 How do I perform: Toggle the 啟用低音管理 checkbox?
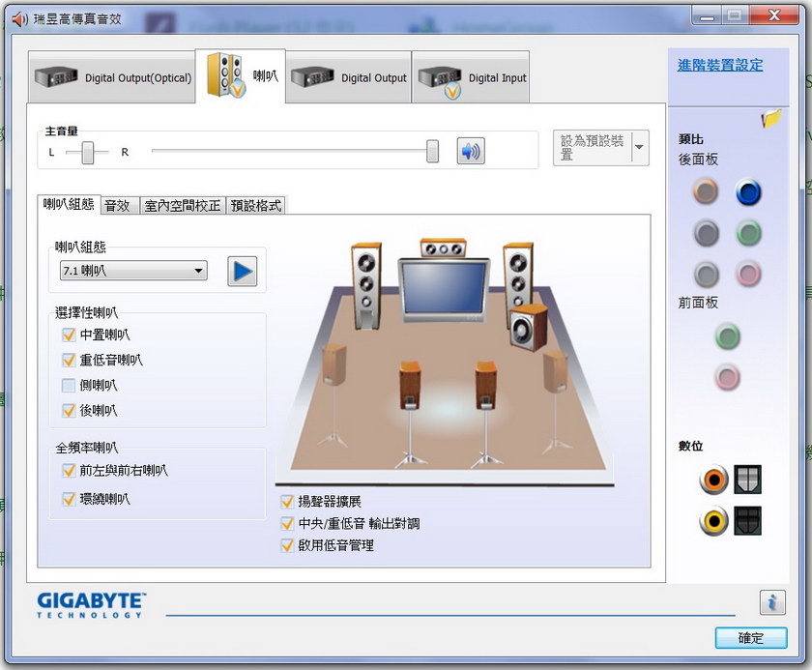pyautogui.click(x=287, y=545)
